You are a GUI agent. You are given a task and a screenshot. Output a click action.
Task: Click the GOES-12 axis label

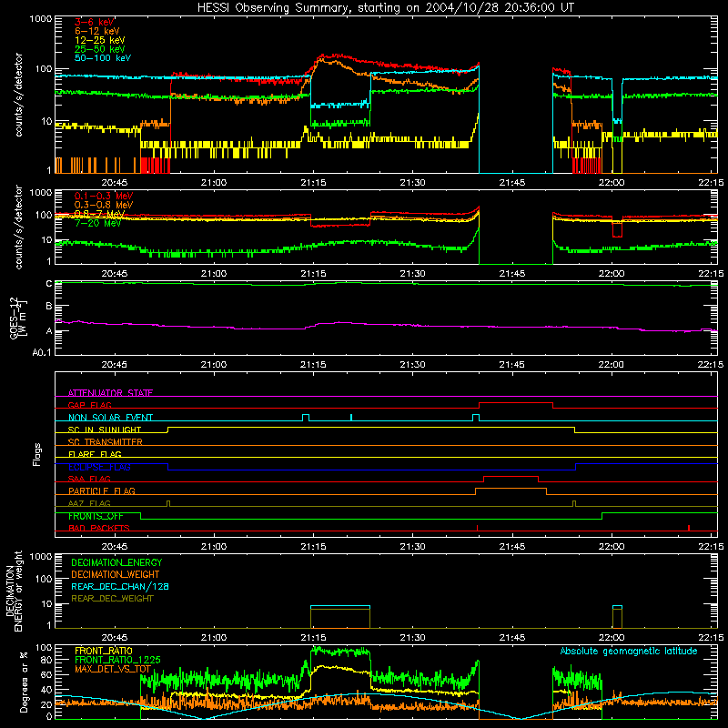18,318
